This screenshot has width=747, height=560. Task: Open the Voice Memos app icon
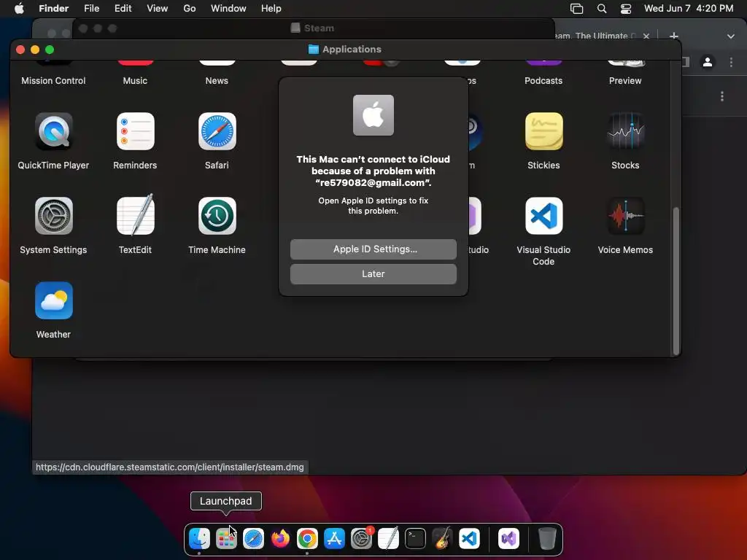(x=625, y=216)
